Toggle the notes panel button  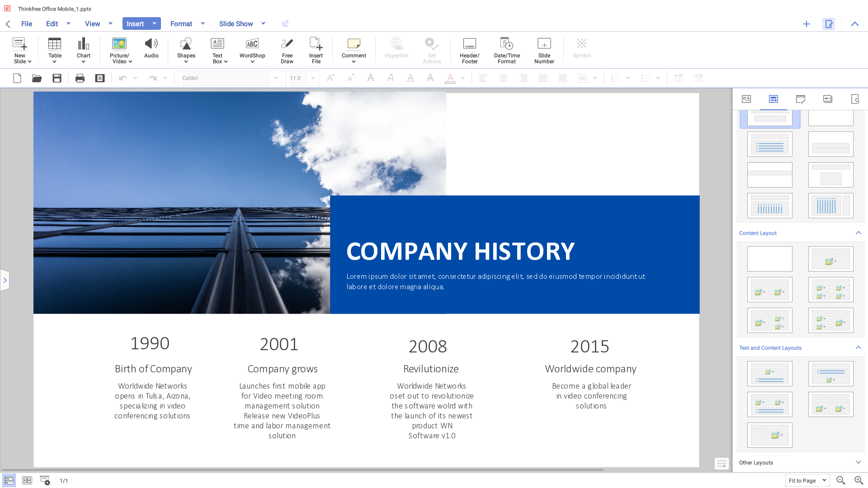pos(722,464)
